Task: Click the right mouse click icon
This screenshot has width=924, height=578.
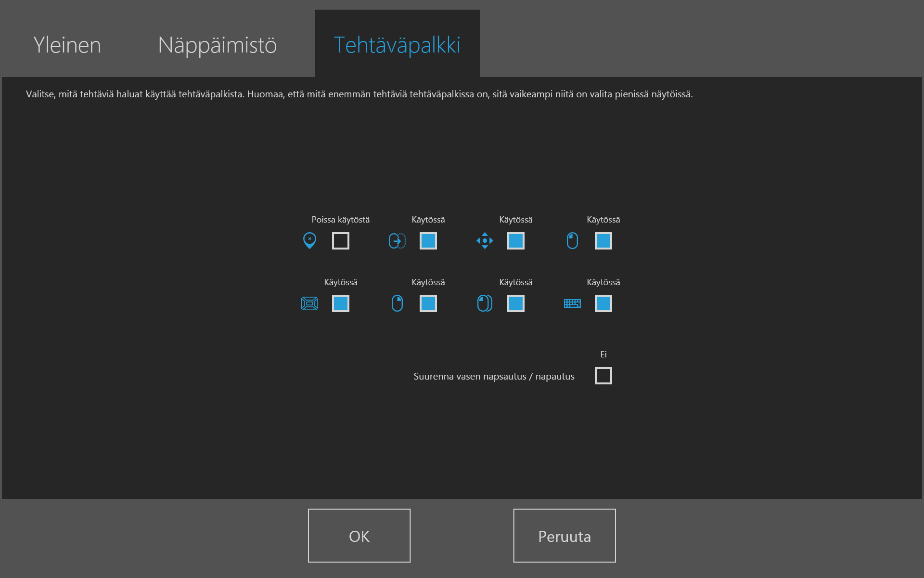Action: [397, 303]
